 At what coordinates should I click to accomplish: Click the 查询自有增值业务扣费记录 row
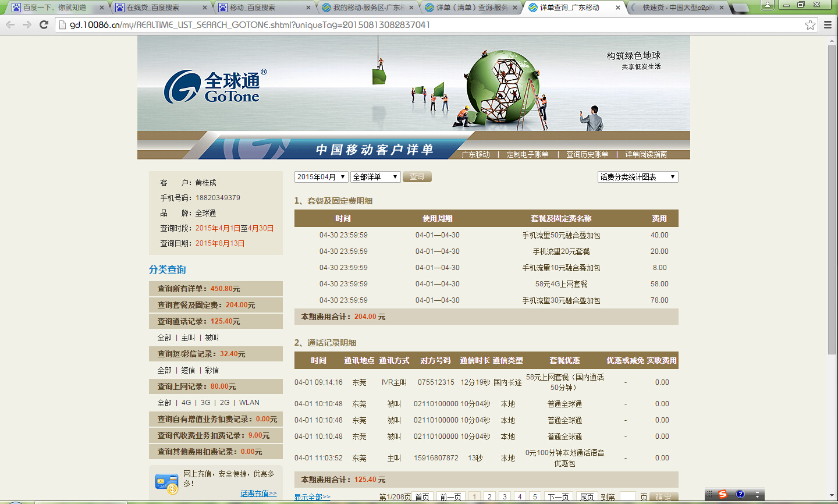coord(216,419)
